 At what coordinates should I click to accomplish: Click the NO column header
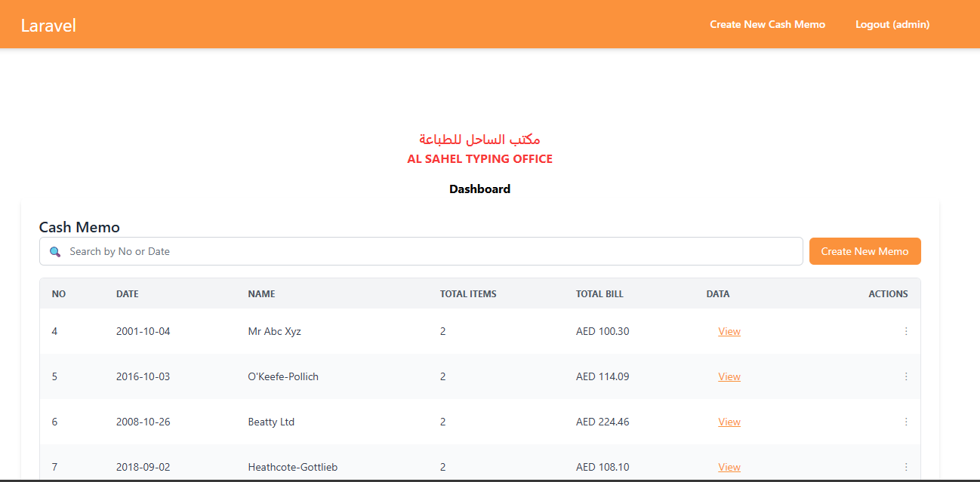59,293
